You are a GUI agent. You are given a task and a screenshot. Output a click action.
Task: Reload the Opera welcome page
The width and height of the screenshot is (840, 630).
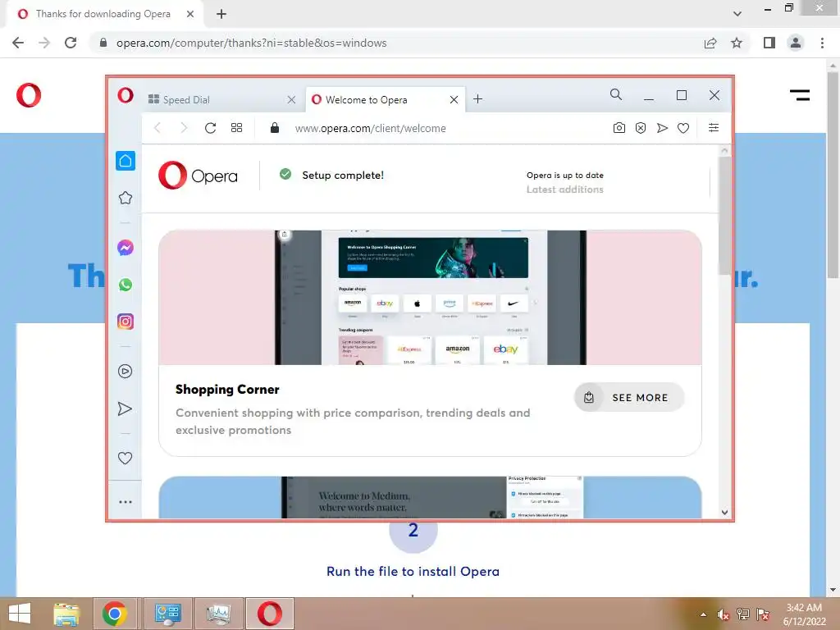(x=211, y=128)
